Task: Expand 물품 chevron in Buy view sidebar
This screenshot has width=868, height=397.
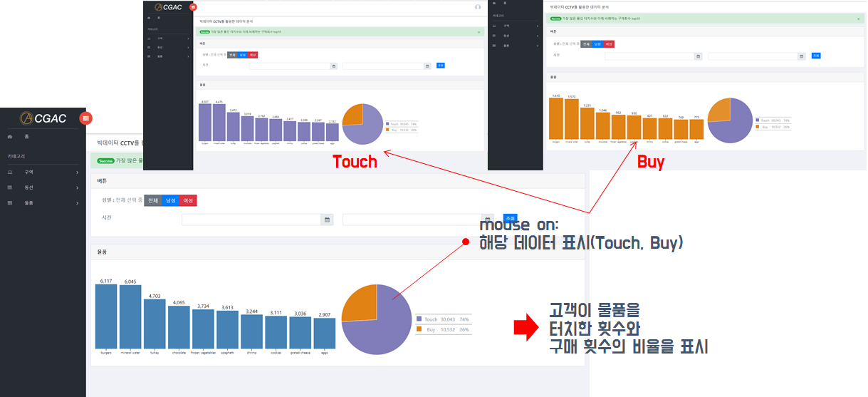Action: pos(538,46)
